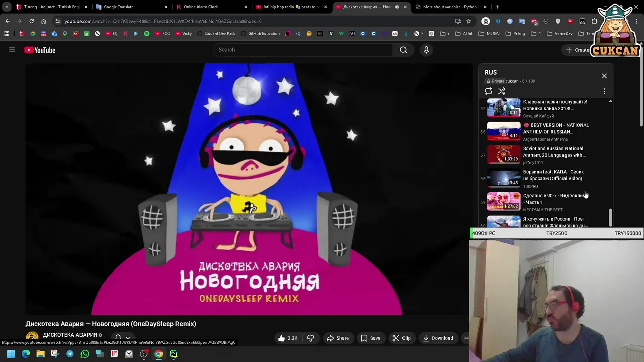Bookmark this page with star icon
The width and height of the screenshot is (644, 362).
(x=469, y=21)
